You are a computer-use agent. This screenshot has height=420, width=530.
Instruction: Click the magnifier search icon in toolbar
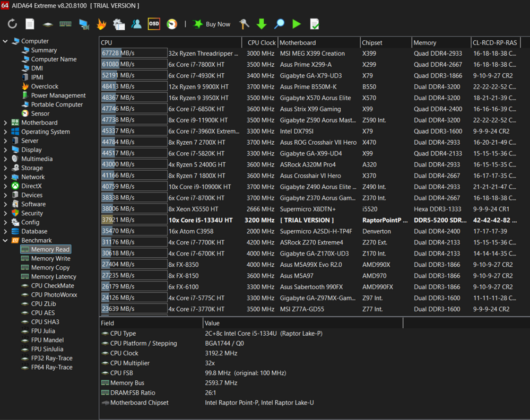[279, 24]
